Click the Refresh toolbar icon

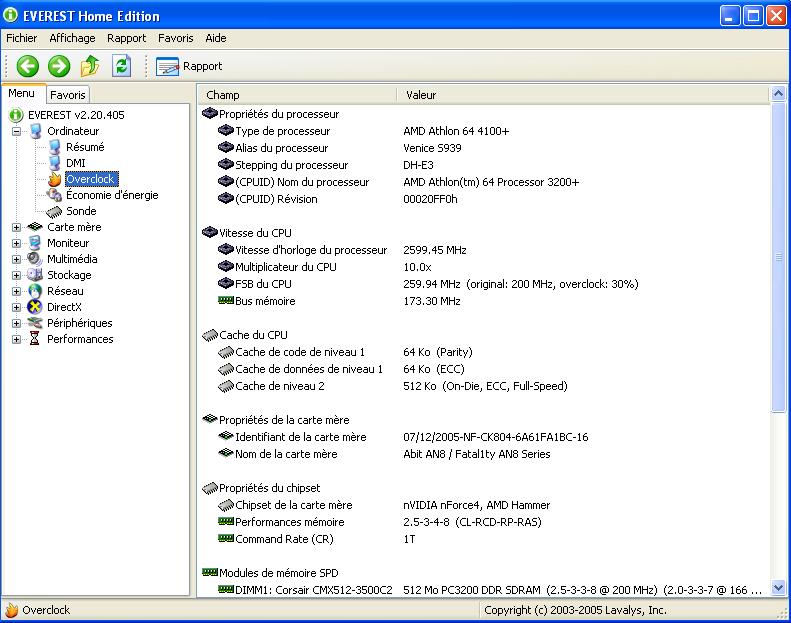[121, 66]
